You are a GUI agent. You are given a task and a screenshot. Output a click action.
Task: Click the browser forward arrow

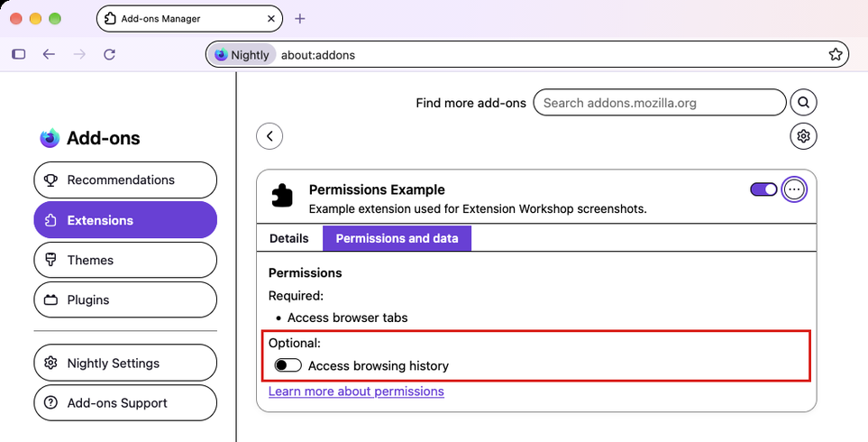click(x=79, y=54)
